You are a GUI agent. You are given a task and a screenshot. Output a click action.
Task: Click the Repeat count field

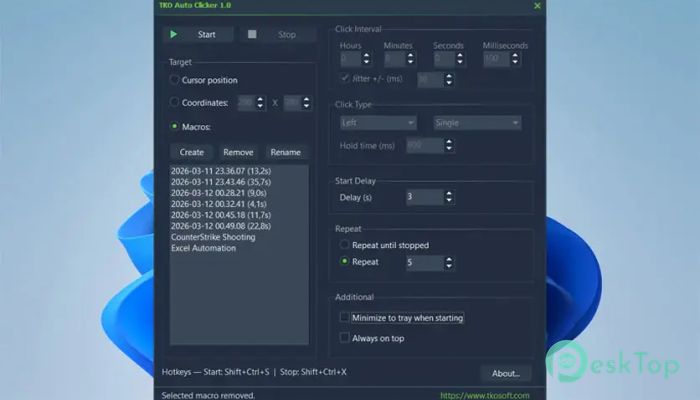click(x=425, y=262)
